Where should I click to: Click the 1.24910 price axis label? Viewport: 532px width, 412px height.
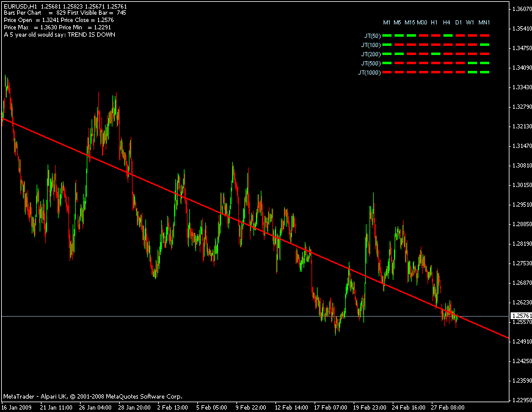pyautogui.click(x=522, y=342)
